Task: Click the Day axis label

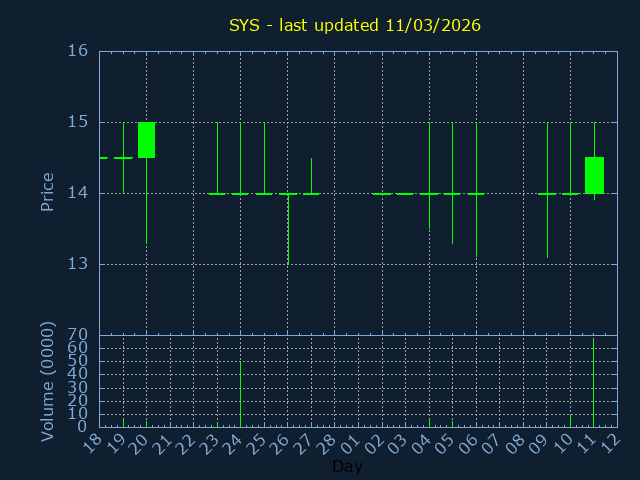Action: tap(347, 466)
